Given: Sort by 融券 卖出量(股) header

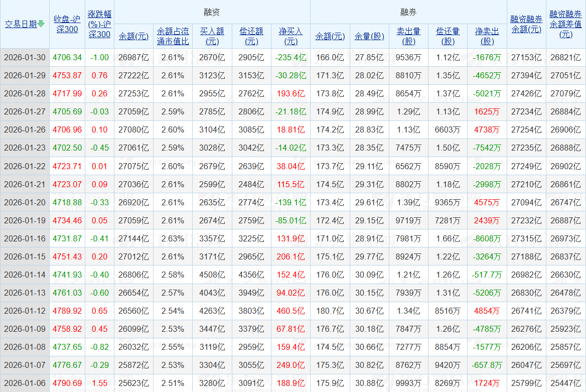Looking at the screenshot, I should [408, 36].
